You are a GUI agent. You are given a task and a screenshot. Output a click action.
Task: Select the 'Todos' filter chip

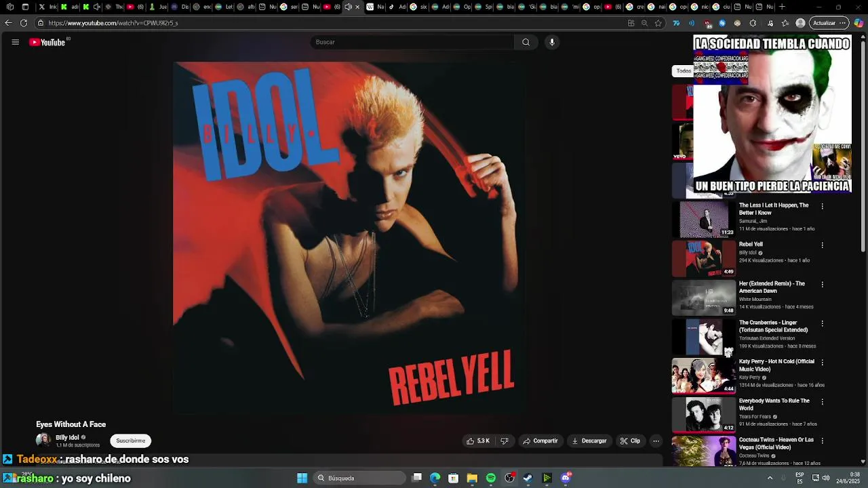click(x=683, y=71)
